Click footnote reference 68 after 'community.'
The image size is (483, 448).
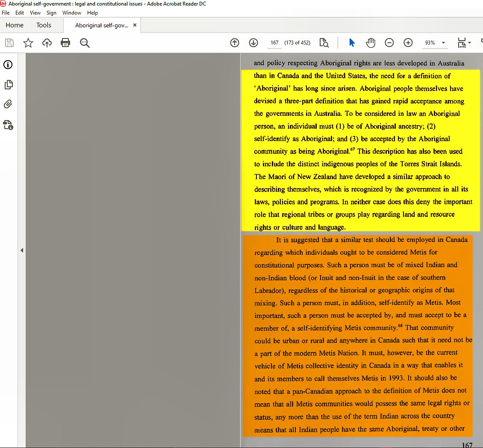coord(400,326)
